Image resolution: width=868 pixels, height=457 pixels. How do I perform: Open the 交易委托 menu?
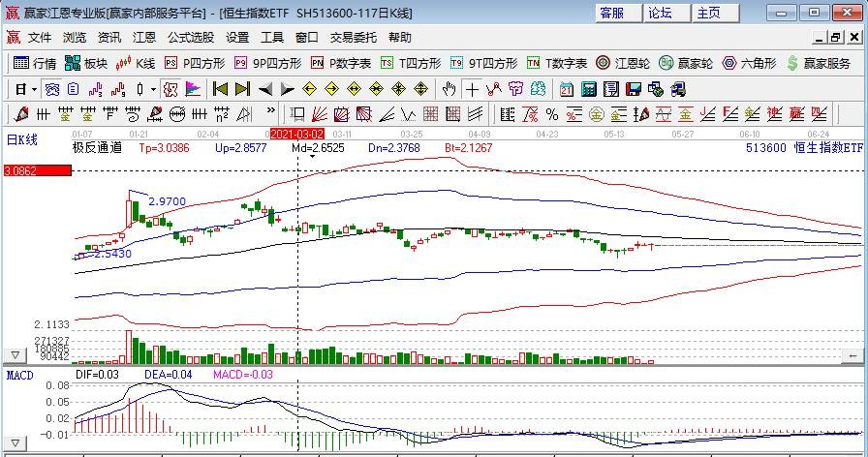[x=354, y=38]
